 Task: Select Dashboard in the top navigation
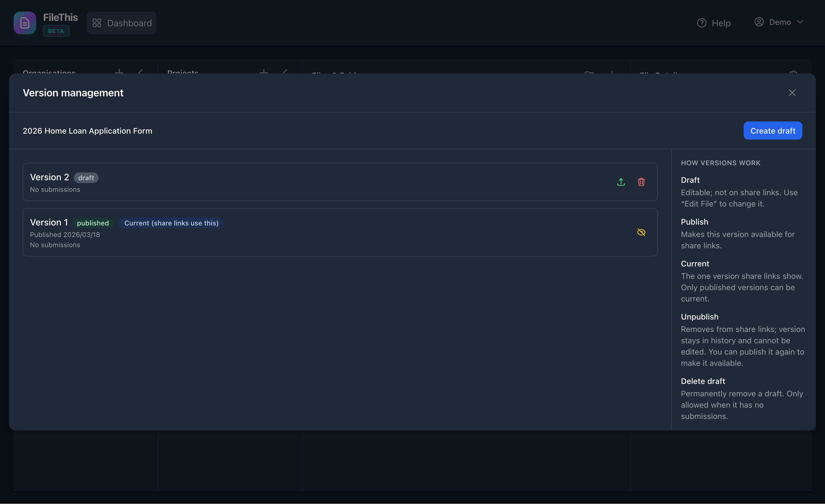pos(122,23)
